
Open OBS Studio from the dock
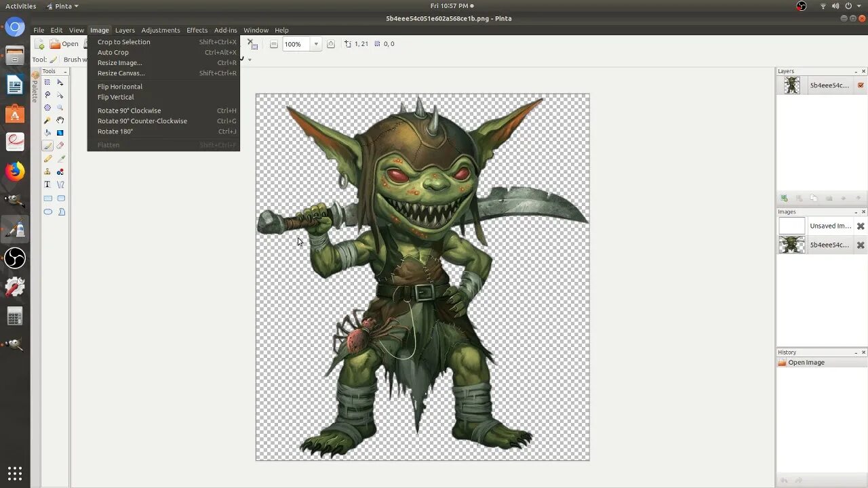(15, 258)
